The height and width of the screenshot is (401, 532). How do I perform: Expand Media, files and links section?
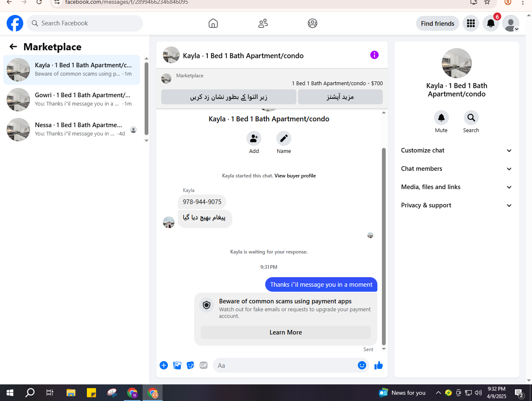[457, 187]
